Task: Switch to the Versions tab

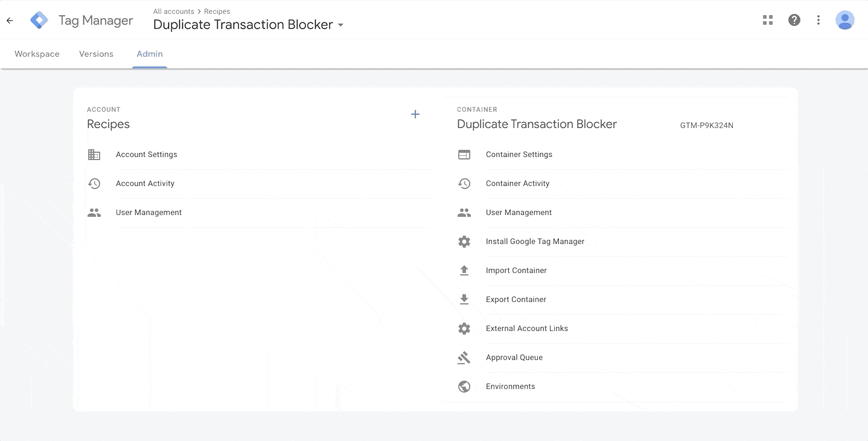Action: click(x=96, y=54)
